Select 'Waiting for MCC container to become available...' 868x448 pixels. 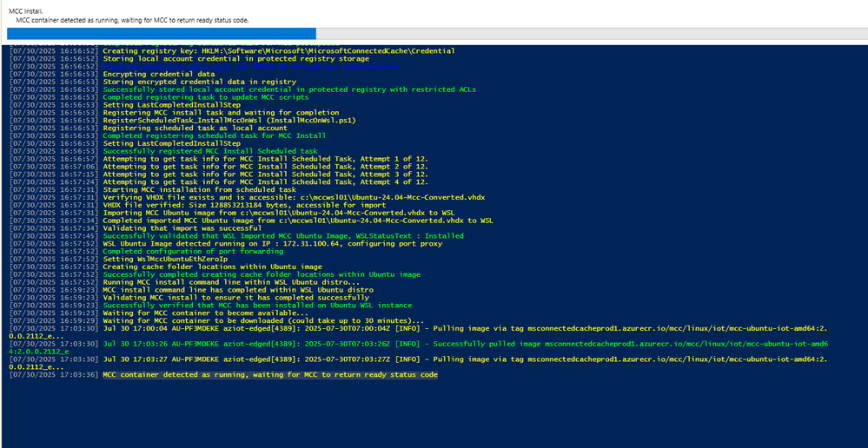click(206, 314)
